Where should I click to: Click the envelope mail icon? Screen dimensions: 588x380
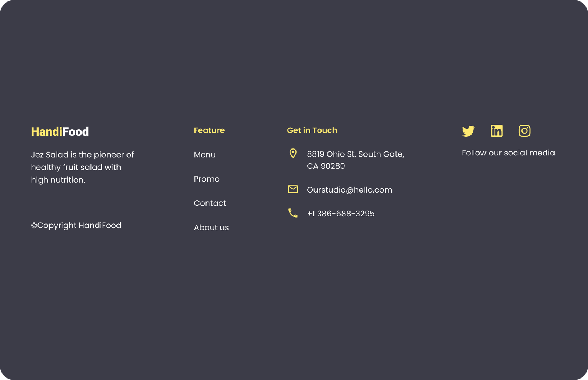click(x=293, y=189)
